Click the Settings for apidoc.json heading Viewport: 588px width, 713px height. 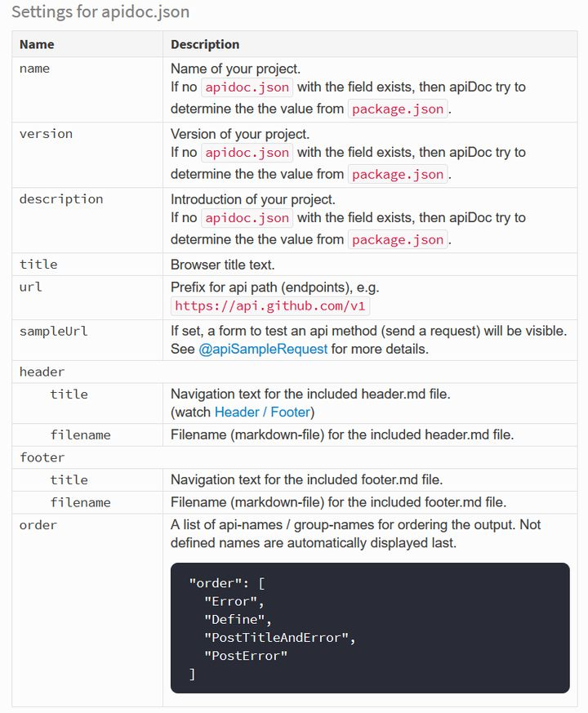[x=100, y=11]
